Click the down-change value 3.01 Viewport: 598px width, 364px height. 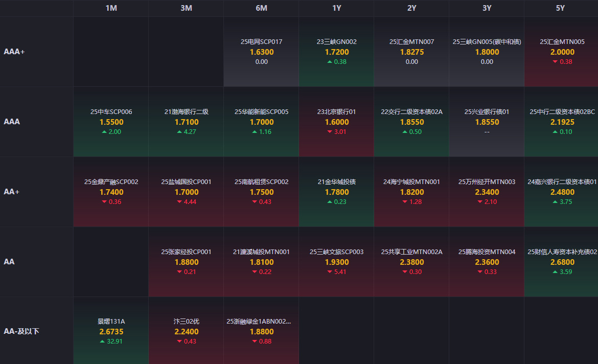[340, 132]
